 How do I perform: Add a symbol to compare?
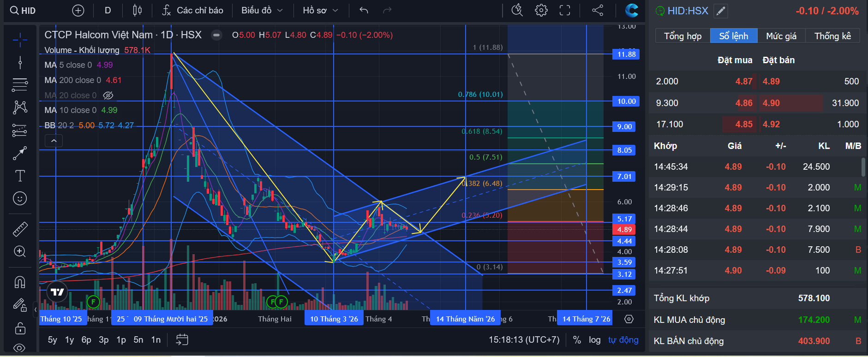pos(78,11)
